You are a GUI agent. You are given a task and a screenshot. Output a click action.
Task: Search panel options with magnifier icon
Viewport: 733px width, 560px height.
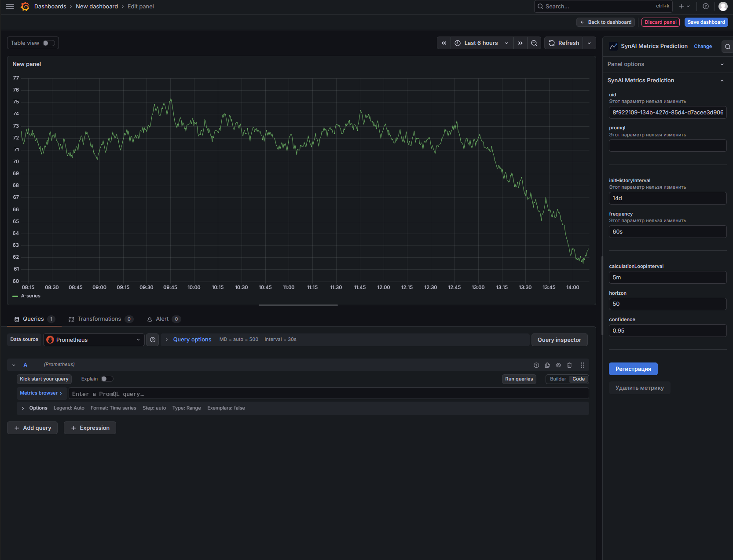coord(727,47)
